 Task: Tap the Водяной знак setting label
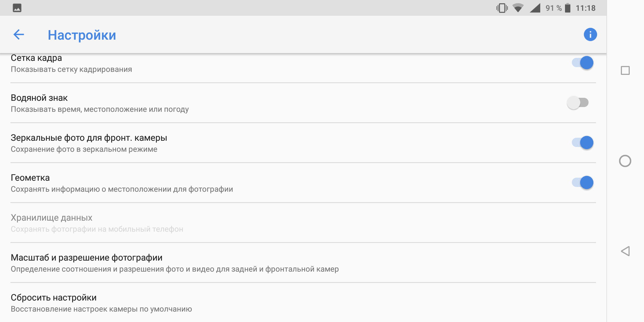tap(39, 98)
